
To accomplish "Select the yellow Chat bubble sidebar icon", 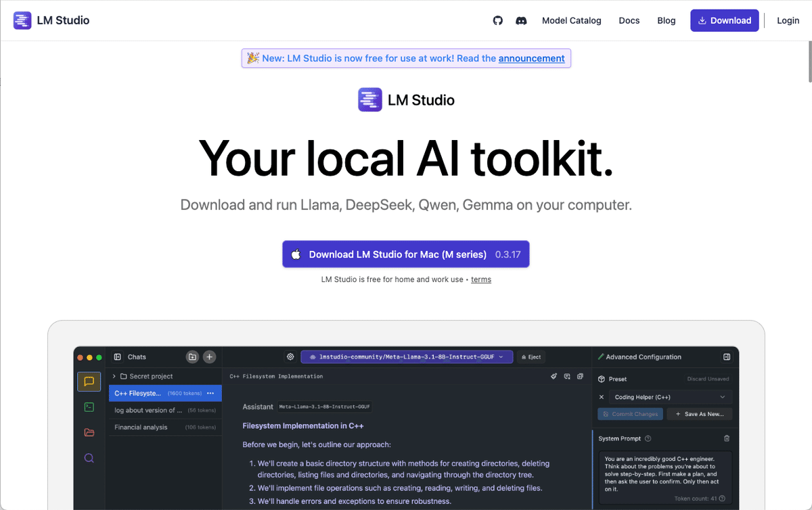I will click(x=89, y=381).
